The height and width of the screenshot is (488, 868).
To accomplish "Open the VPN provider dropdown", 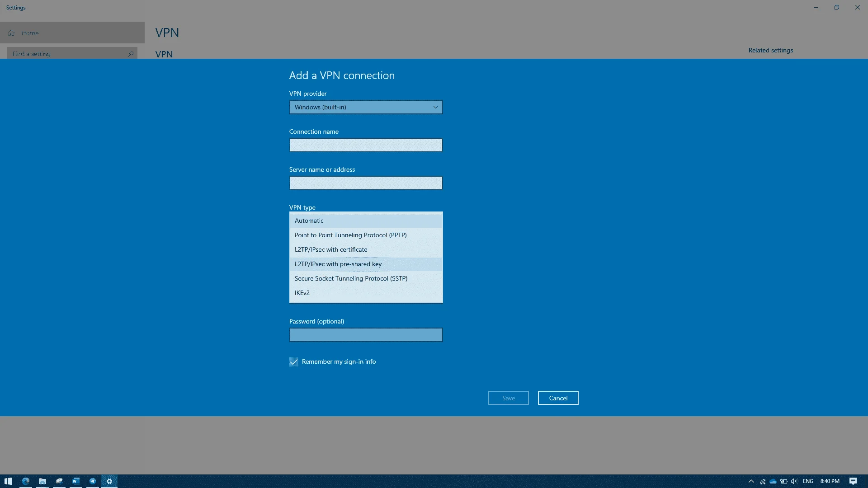I will (x=366, y=107).
